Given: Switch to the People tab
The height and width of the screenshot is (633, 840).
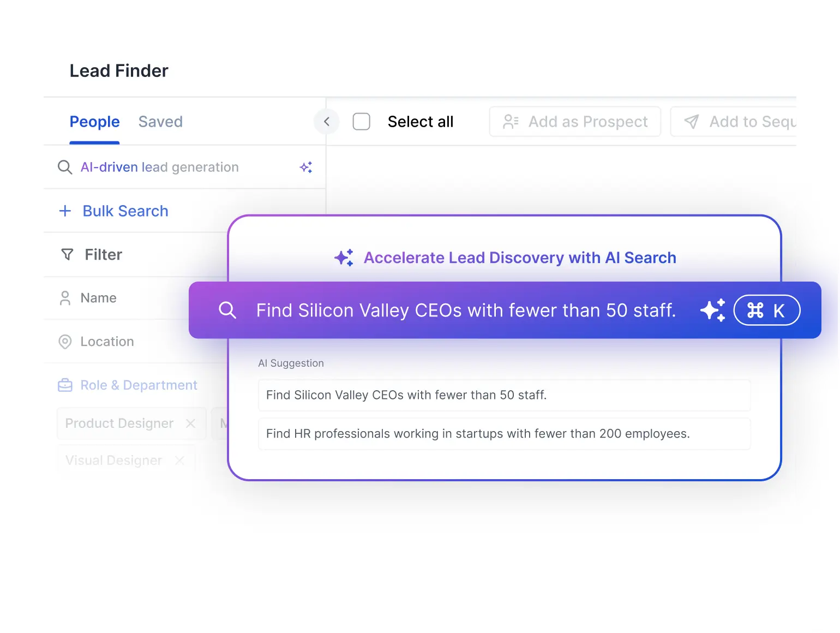Looking at the screenshot, I should (94, 122).
